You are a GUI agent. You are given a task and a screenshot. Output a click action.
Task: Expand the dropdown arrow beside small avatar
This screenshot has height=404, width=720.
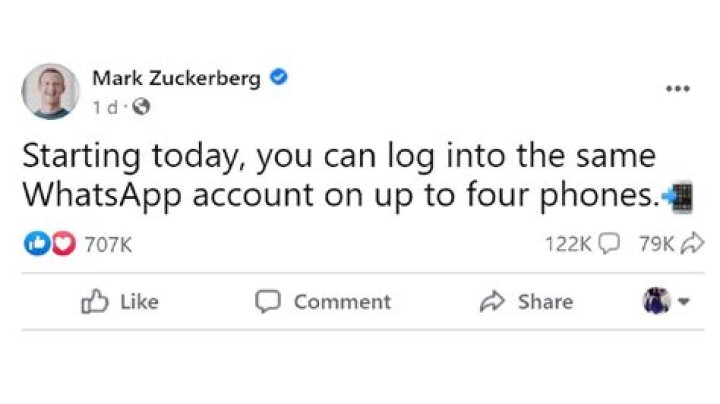click(684, 301)
